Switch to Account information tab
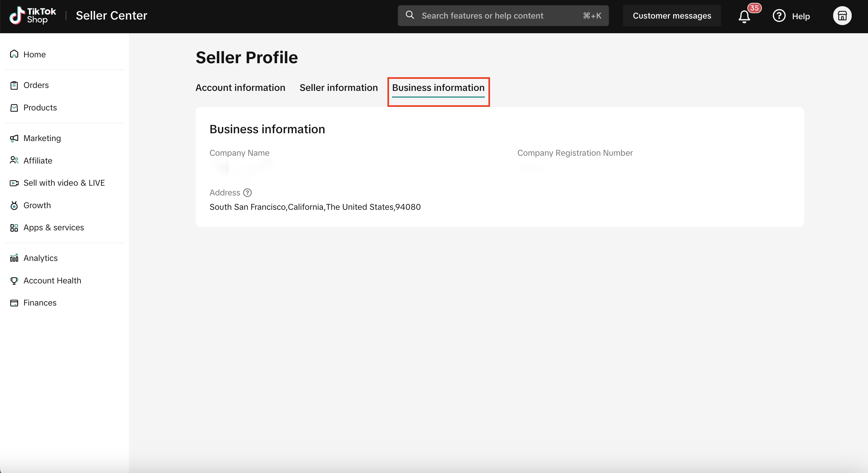Screen dimensions: 868x473 pyautogui.click(x=240, y=88)
